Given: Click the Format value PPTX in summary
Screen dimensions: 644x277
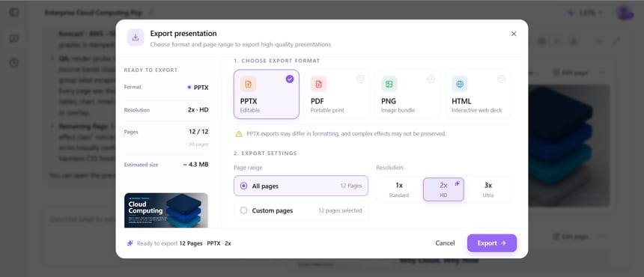Looking at the screenshot, I should 198,88.
